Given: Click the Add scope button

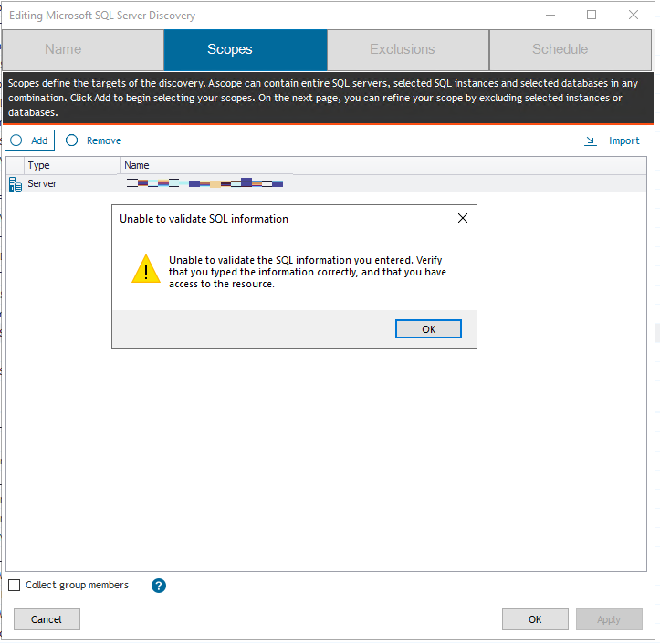Looking at the screenshot, I should click(x=29, y=140).
